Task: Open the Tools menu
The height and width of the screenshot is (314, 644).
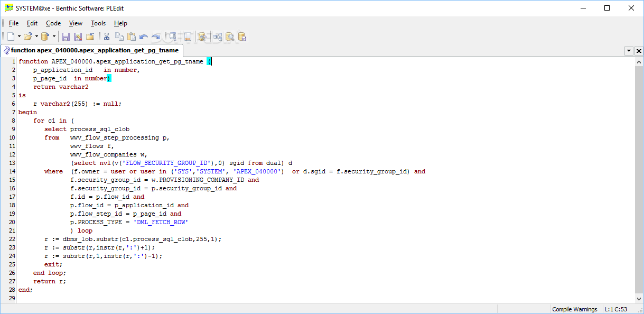Action: point(98,23)
